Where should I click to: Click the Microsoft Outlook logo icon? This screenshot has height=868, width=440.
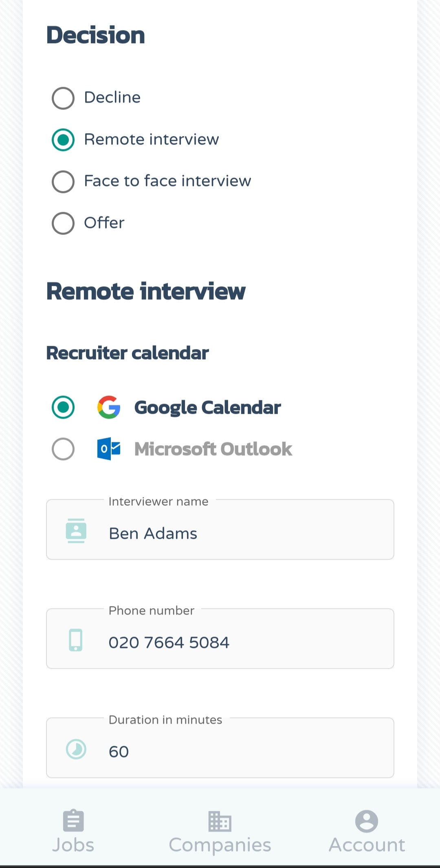pyautogui.click(x=108, y=448)
